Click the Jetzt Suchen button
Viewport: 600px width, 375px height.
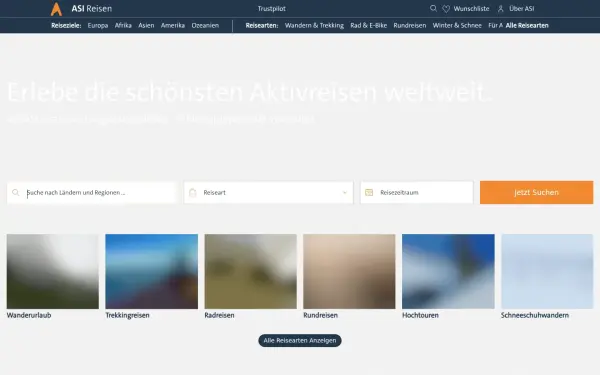pyautogui.click(x=536, y=192)
